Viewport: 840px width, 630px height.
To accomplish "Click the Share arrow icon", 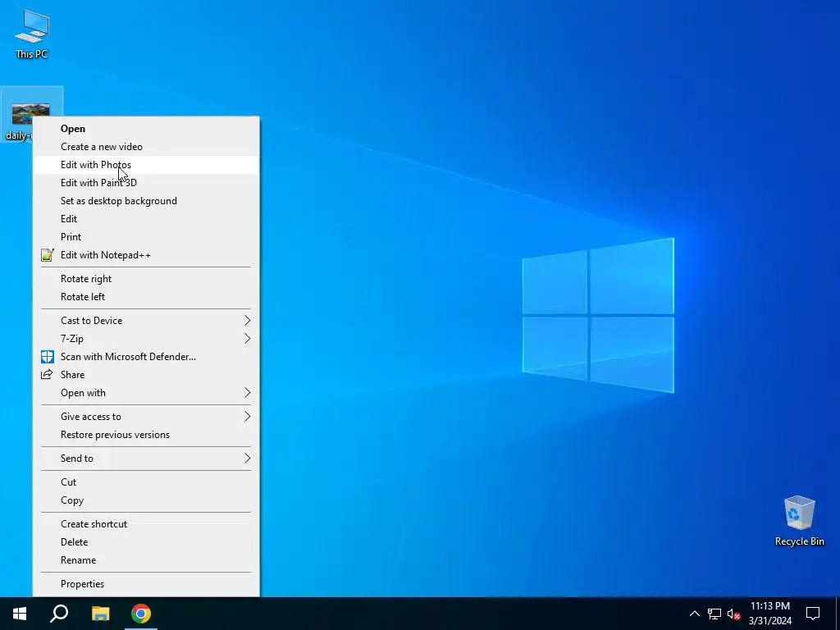I will coord(47,374).
